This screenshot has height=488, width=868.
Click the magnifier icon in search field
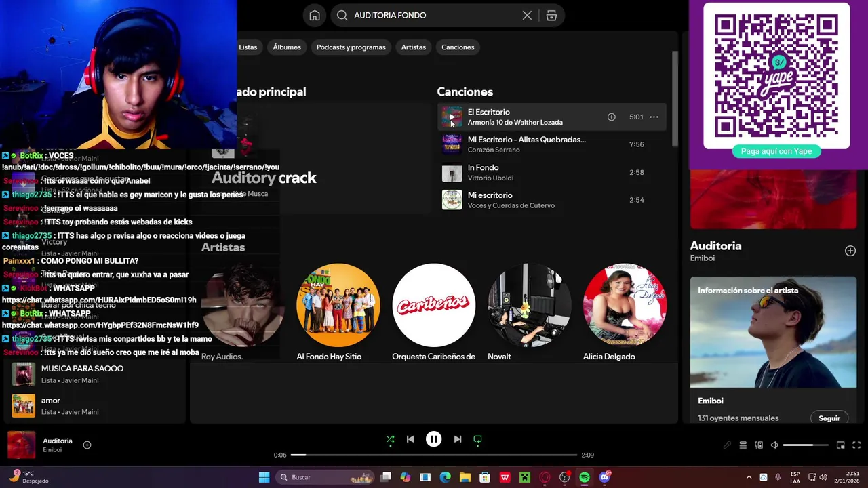point(342,16)
